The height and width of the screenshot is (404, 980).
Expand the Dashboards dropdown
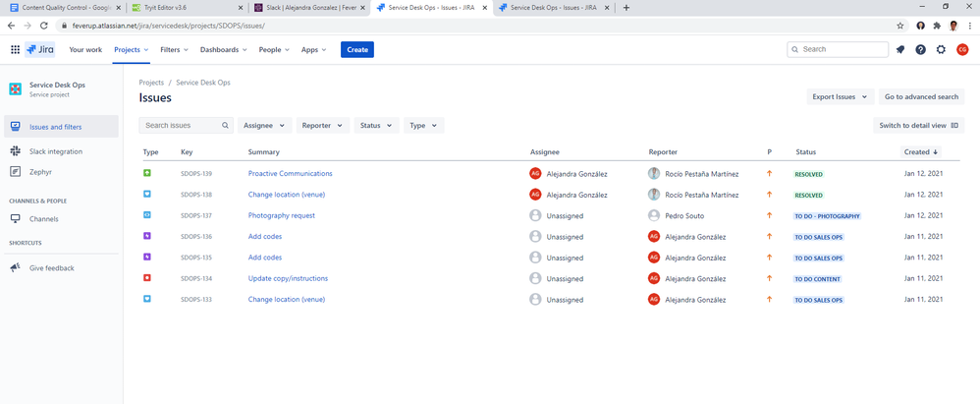pos(224,49)
